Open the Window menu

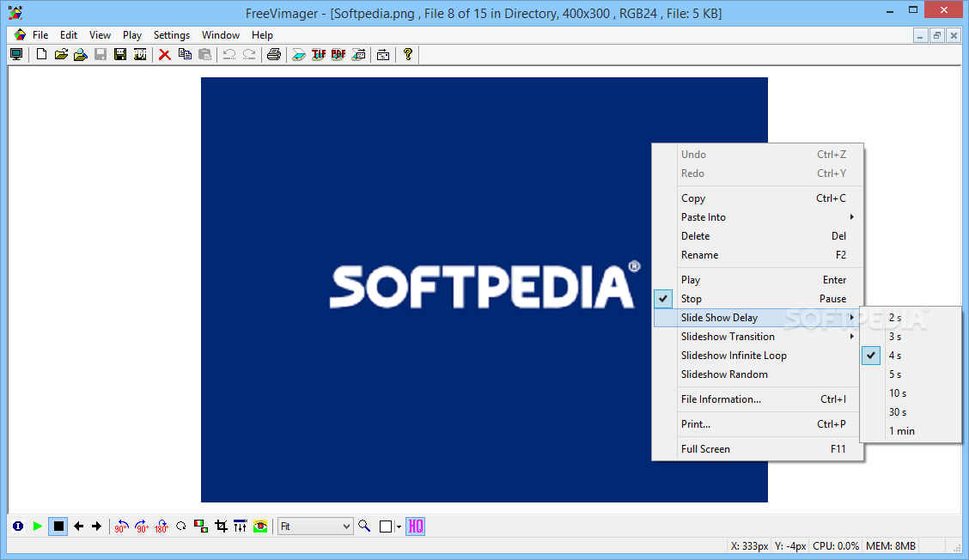coord(221,35)
